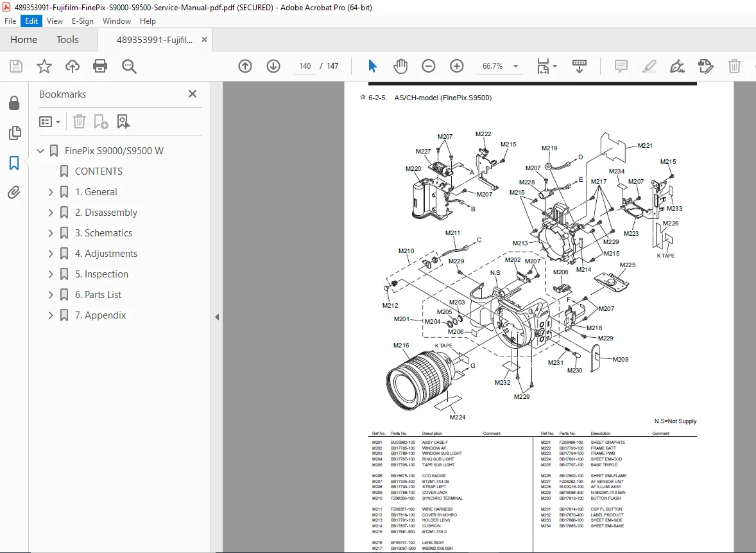This screenshot has width=756, height=553.
Task: Click the Save file icon
Action: click(x=16, y=66)
